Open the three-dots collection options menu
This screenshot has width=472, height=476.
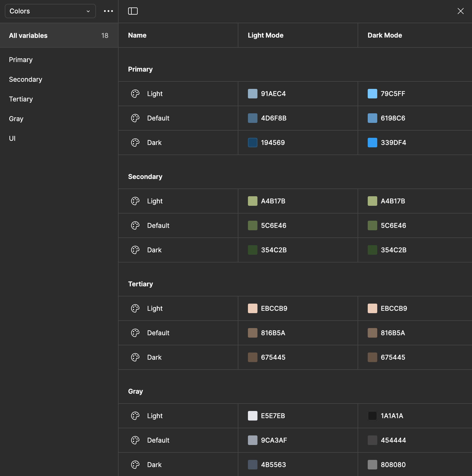pos(108,11)
